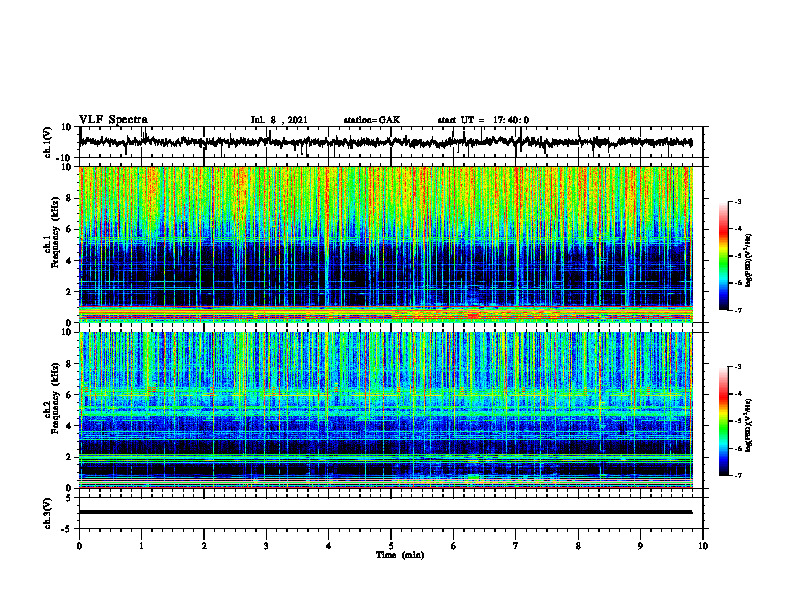The width and height of the screenshot is (792, 612).
Task: Click the "4" kHz tick on ch.2 frequency axis
Action: tap(70, 426)
